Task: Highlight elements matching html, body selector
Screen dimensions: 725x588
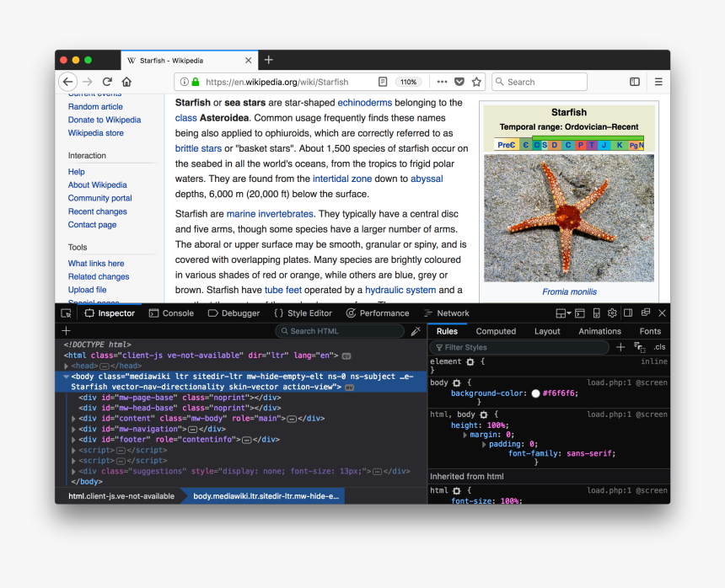Action: (484, 414)
